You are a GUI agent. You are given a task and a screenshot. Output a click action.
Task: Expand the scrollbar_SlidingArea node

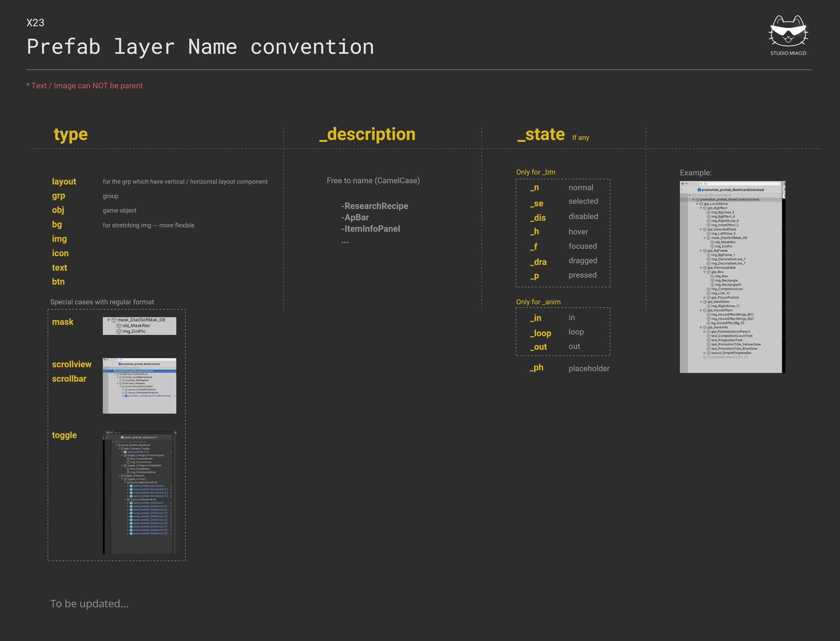121,380
